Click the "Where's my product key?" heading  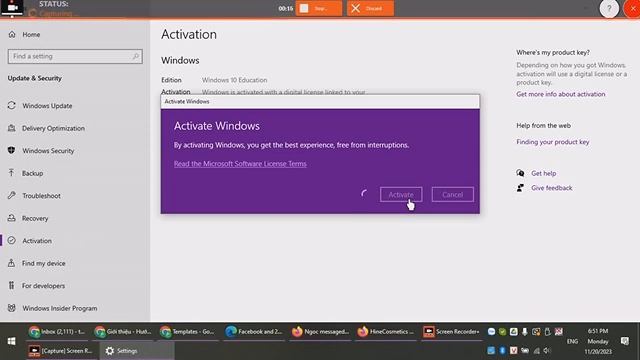click(553, 52)
